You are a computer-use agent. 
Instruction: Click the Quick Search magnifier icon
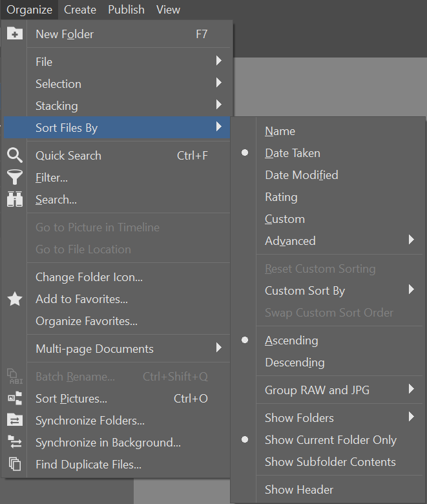point(14,155)
